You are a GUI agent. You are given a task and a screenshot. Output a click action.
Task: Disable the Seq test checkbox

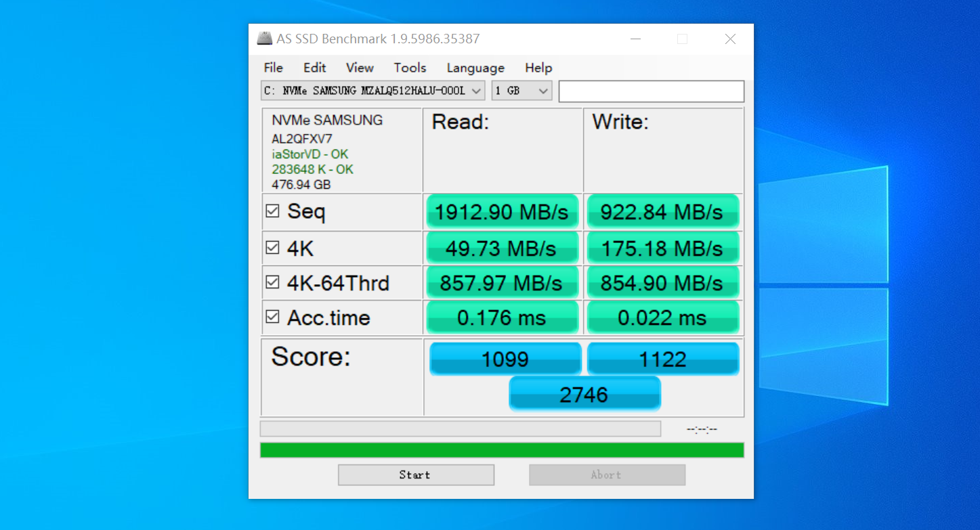pyautogui.click(x=273, y=211)
